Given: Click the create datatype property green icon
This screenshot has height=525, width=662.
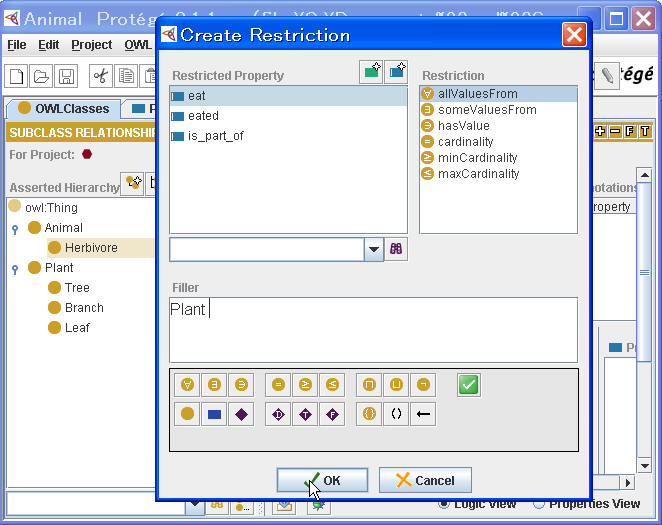Looking at the screenshot, I should (371, 72).
